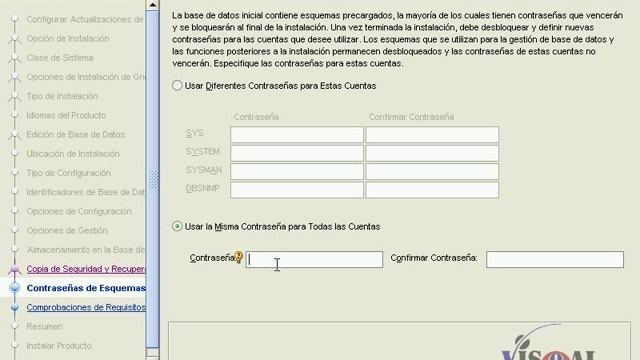
Task: Click the DBSNMP password field
Action: (297, 190)
